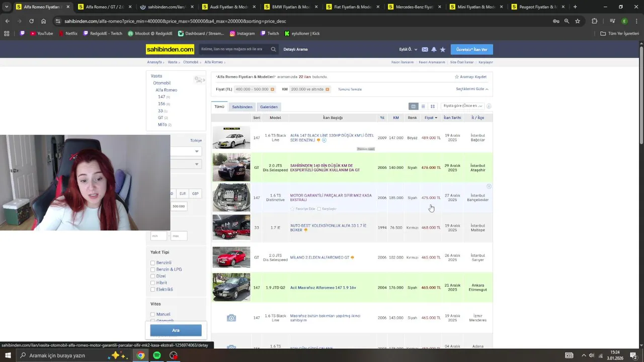Open the MiTo category in the sidebar
The image size is (644, 362).
(x=162, y=124)
